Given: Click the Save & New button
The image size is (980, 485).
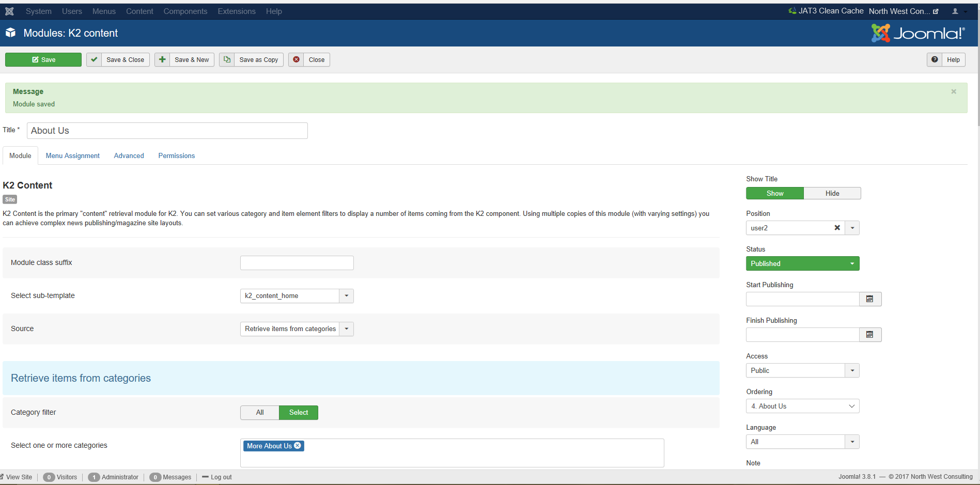Looking at the screenshot, I should tap(184, 60).
